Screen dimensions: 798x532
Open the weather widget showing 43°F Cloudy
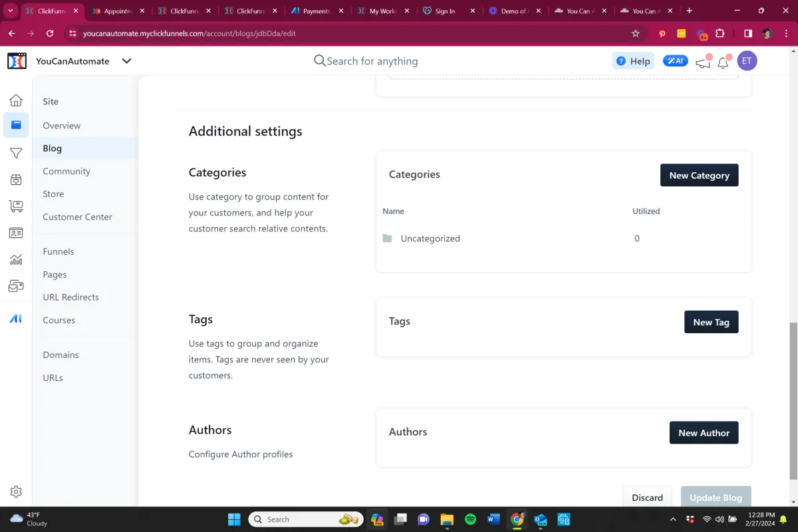pos(29,519)
